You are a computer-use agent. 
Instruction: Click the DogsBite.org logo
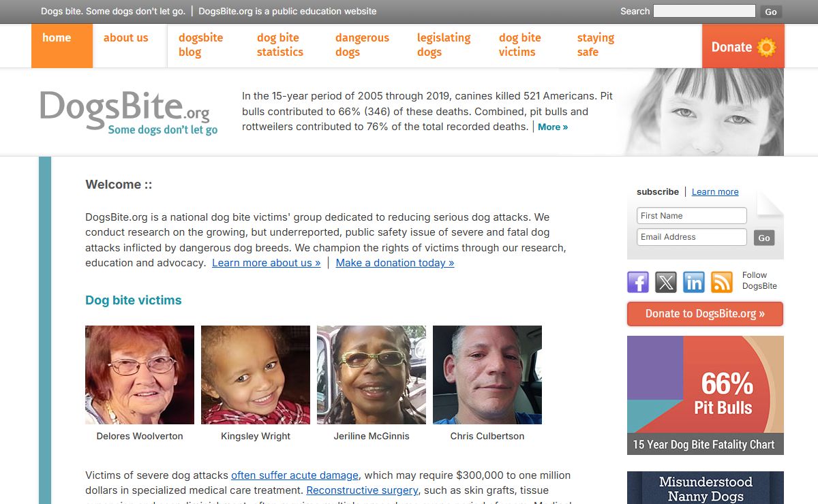coord(129,112)
